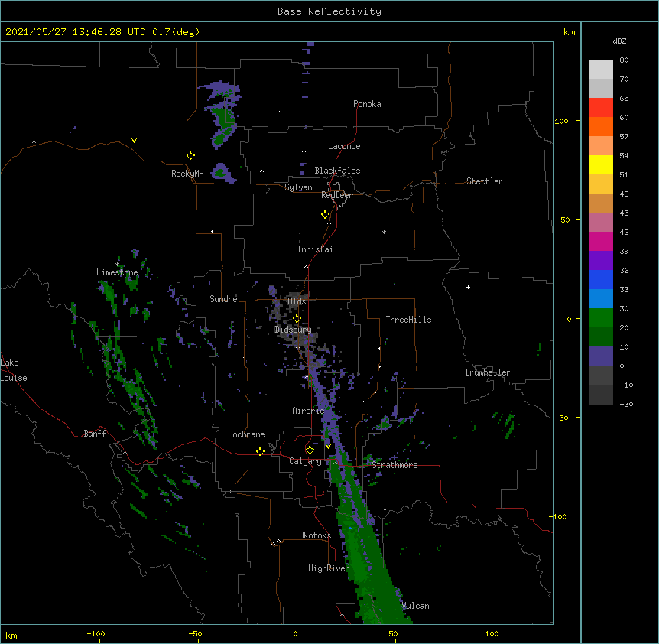Click the Base_Reflectivity title text

click(x=329, y=11)
